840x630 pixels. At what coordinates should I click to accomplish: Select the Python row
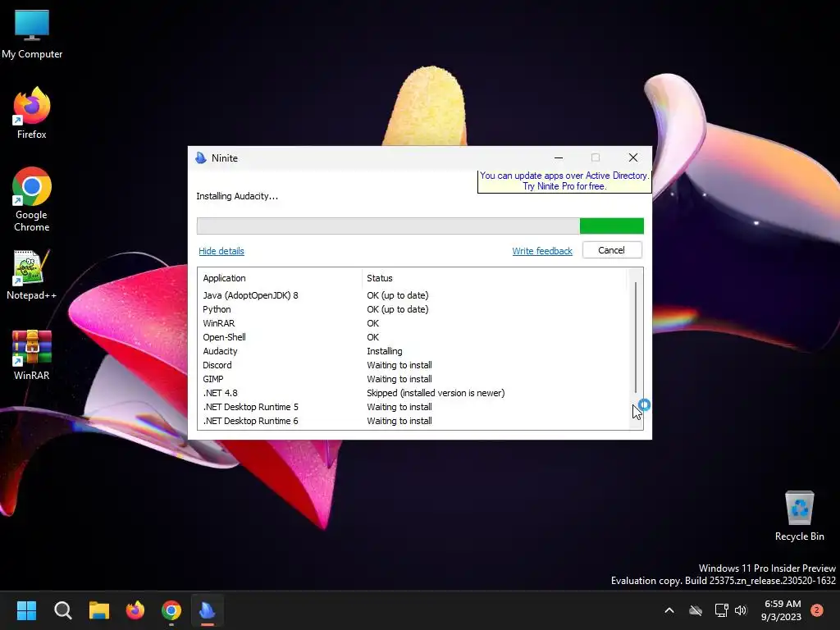click(x=413, y=309)
